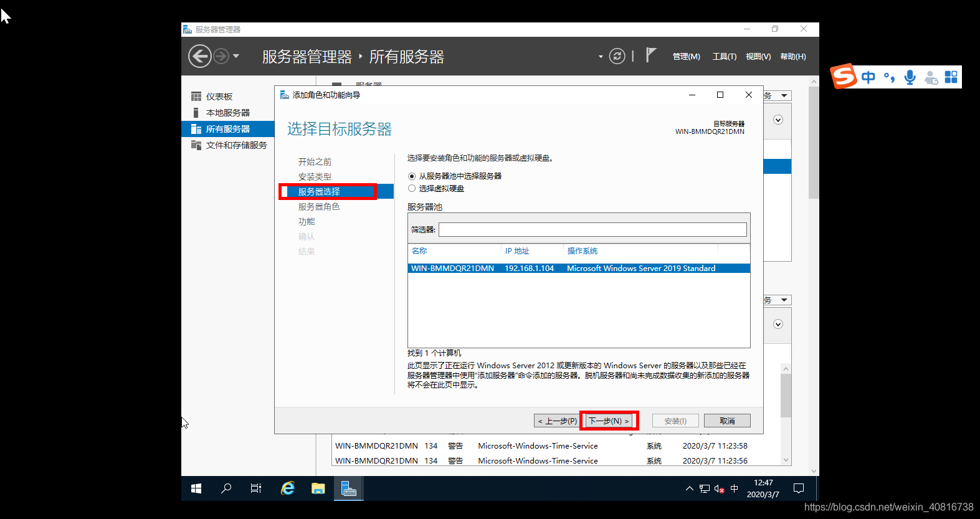Click the network tray icon
The image size is (980, 519).
705,488
